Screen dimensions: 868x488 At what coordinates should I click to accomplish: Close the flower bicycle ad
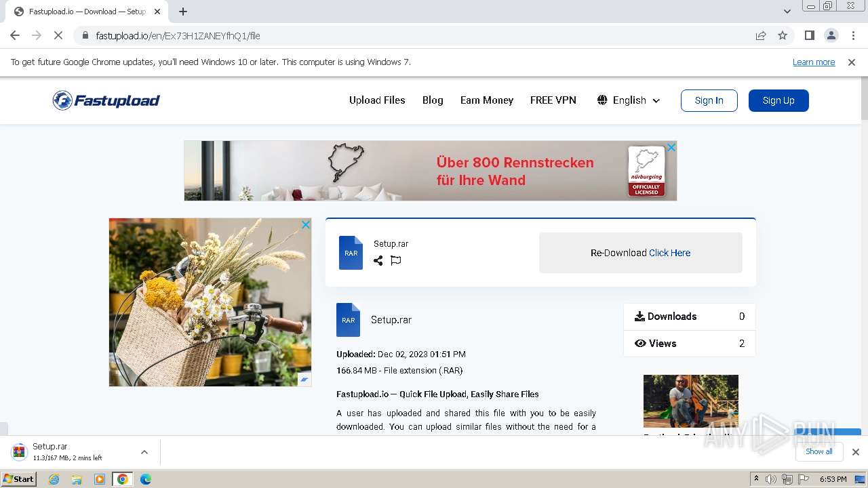306,224
